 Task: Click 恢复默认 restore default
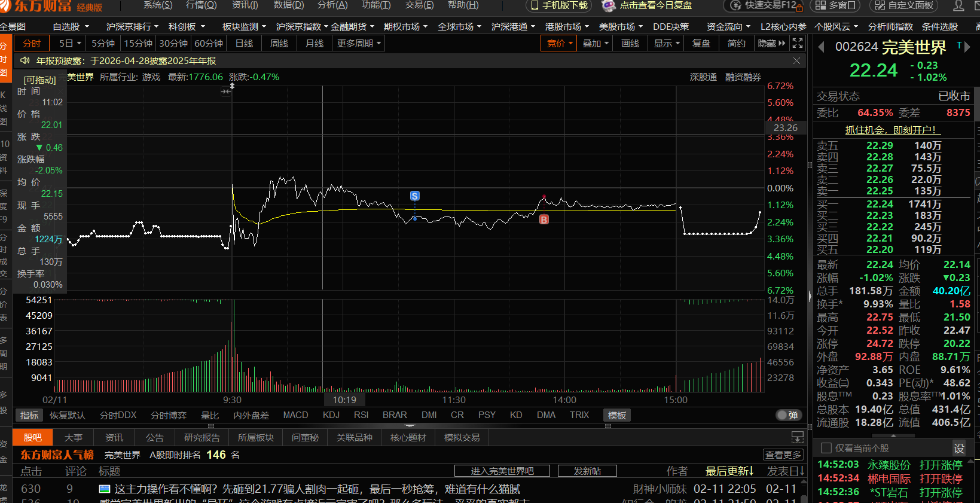click(x=67, y=415)
